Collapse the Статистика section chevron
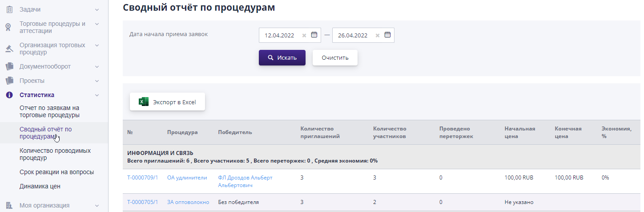This screenshot has width=644, height=212. [97, 95]
